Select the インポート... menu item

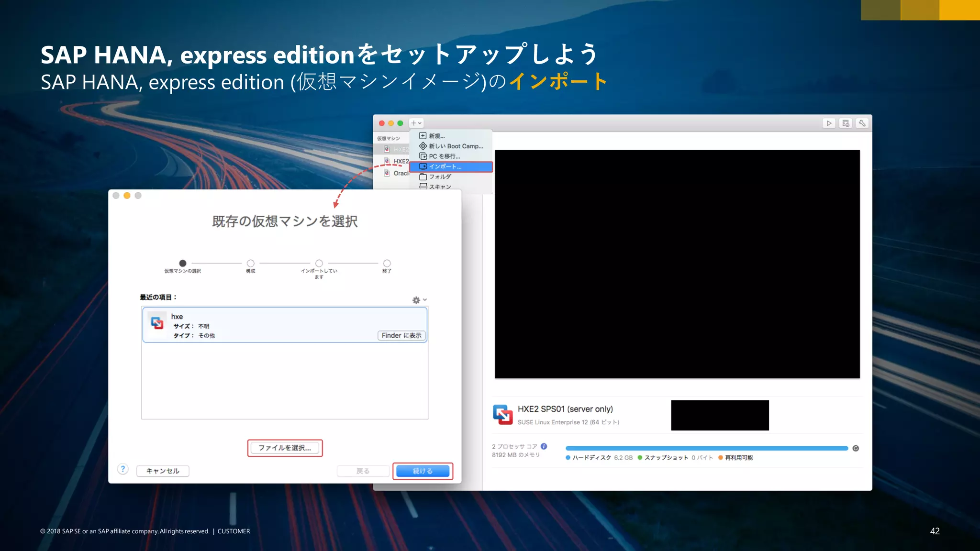coord(451,166)
